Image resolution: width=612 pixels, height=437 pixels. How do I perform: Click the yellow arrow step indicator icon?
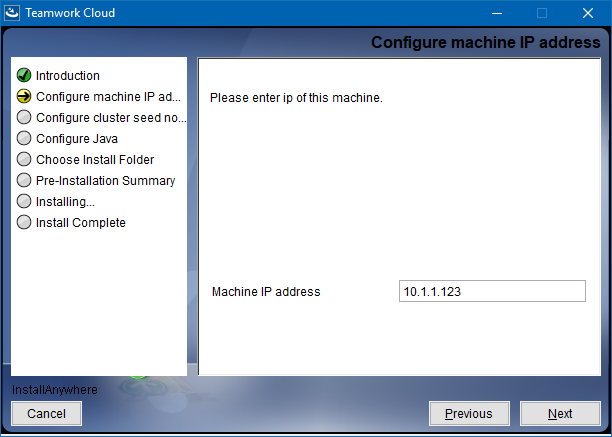(24, 96)
